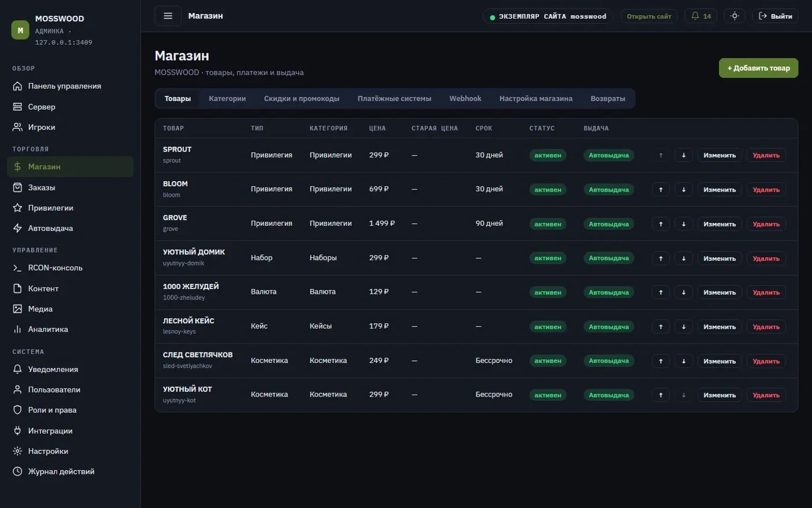812x508 pixels.
Task: Open the RCON-консоль sidebar item
Action: click(x=70, y=268)
